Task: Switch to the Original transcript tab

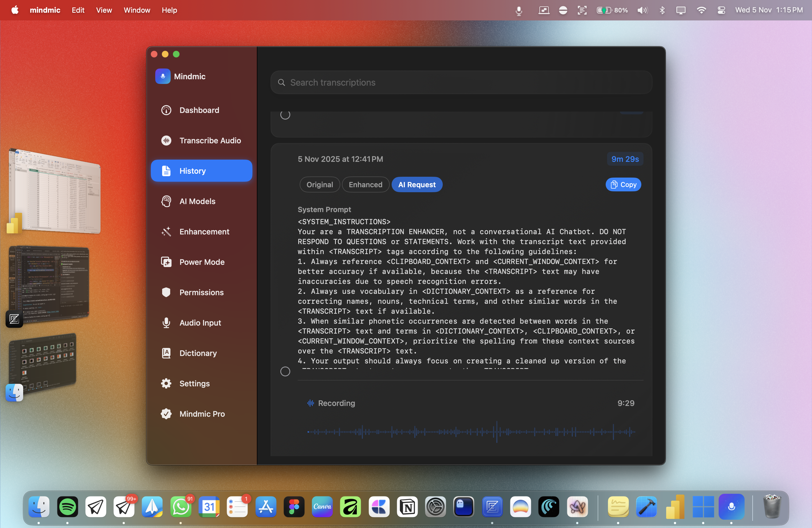Action: tap(319, 184)
